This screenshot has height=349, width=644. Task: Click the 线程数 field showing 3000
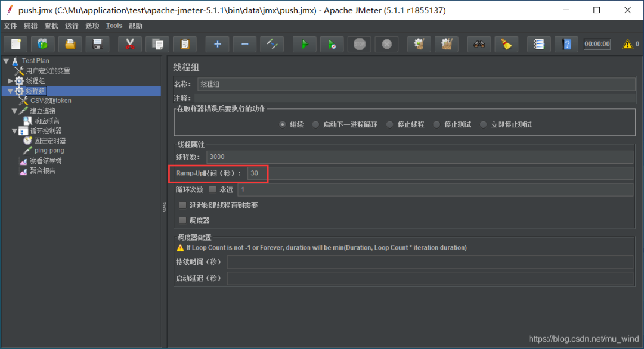(419, 157)
